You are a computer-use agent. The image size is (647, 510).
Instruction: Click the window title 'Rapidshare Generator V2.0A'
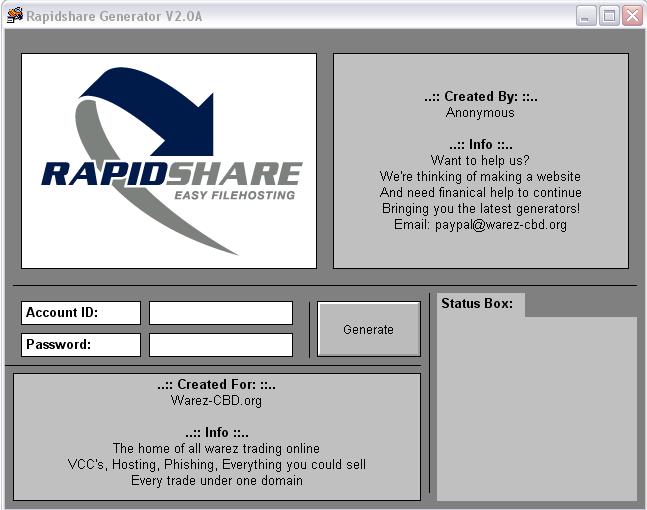point(114,16)
